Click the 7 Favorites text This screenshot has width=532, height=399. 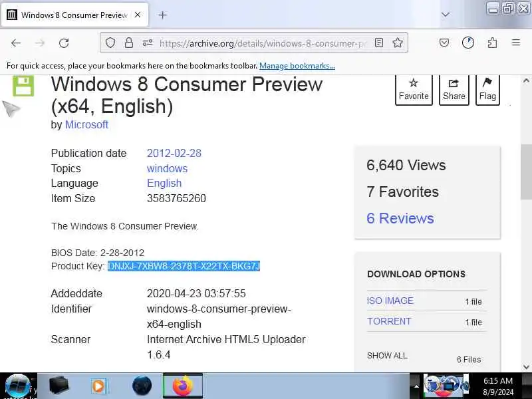(x=403, y=192)
